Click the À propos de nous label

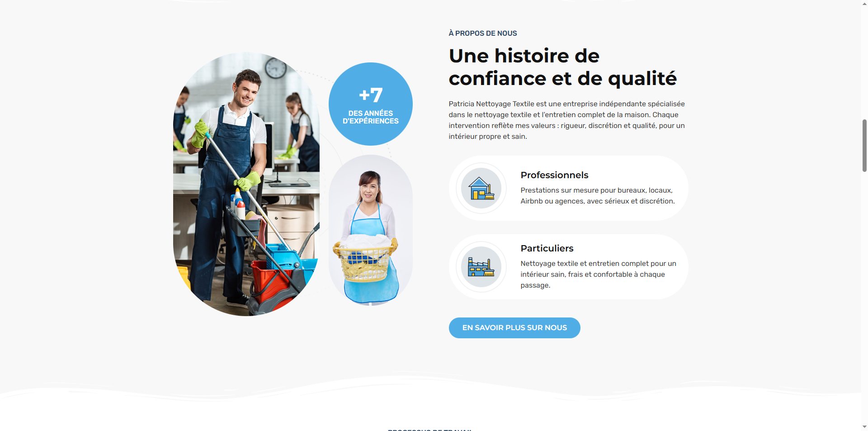[x=482, y=33]
